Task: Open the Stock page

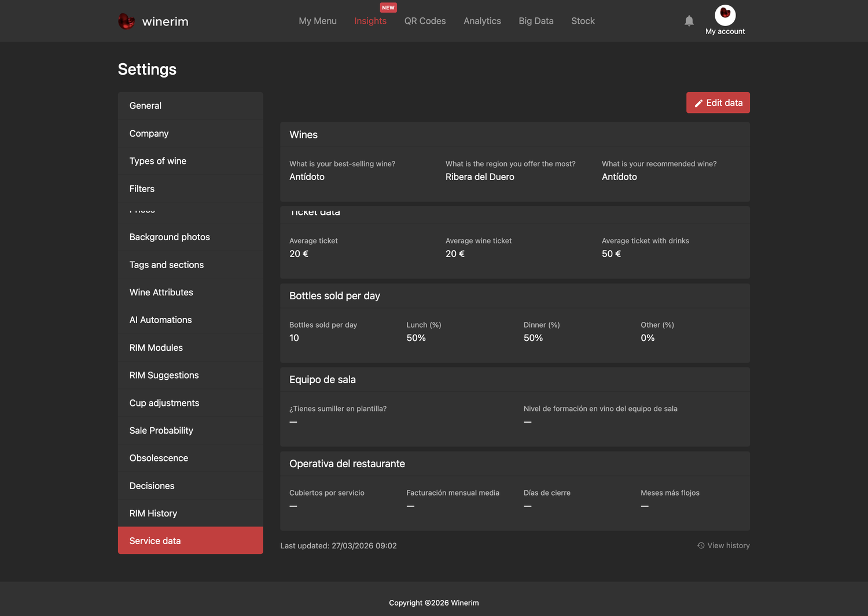Action: 583,21
